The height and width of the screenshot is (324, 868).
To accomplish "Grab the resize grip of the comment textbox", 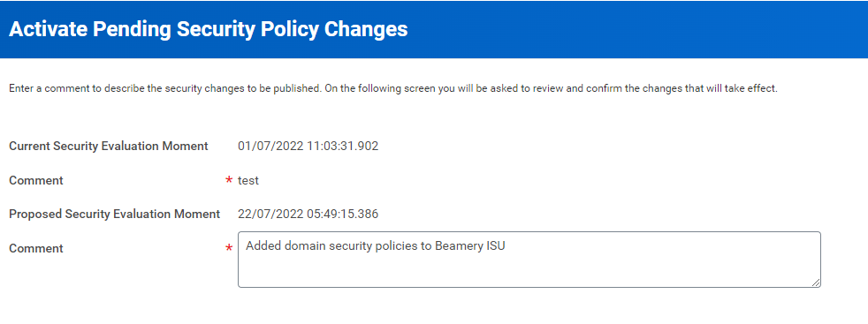I will pos(816,283).
